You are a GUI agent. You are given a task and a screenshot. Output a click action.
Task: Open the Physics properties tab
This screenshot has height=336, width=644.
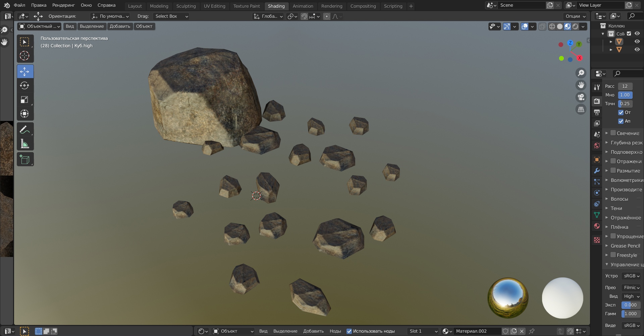(x=597, y=193)
